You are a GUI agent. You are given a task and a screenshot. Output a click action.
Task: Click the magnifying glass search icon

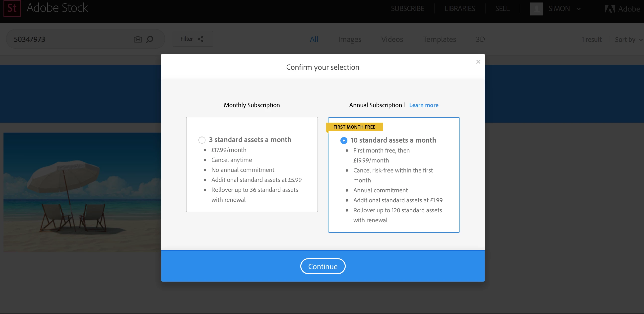click(149, 39)
